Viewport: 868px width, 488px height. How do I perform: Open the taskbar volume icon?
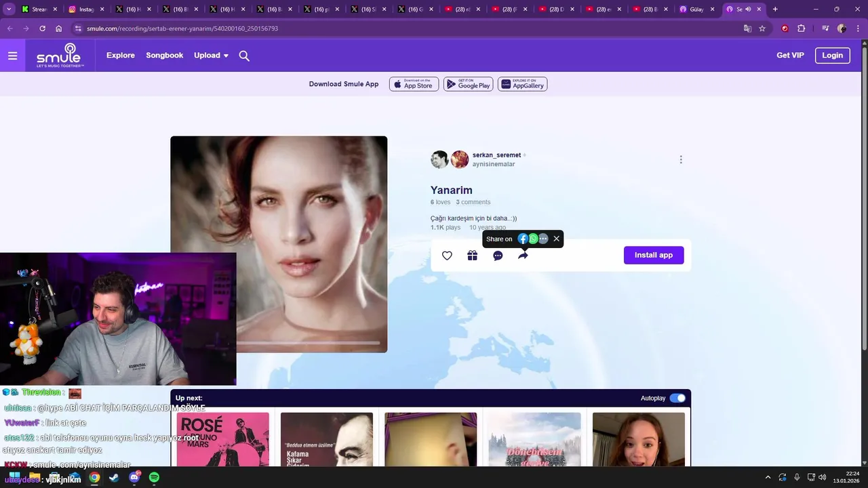(x=822, y=477)
